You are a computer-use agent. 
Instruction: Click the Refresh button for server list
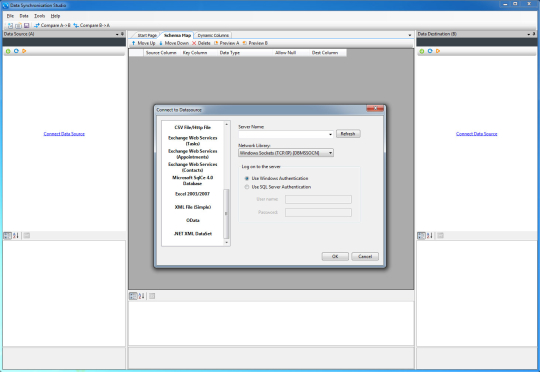point(348,134)
